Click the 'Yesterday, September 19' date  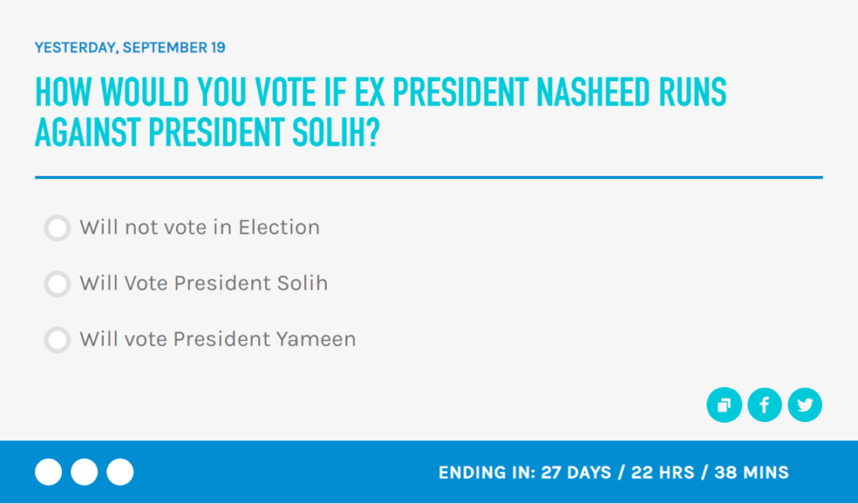point(130,48)
